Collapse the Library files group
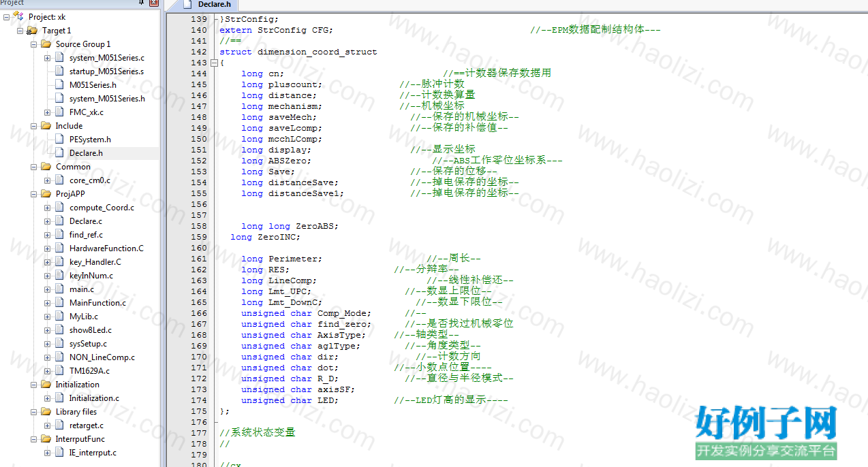Screen dimensions: 868x467 pos(33,412)
